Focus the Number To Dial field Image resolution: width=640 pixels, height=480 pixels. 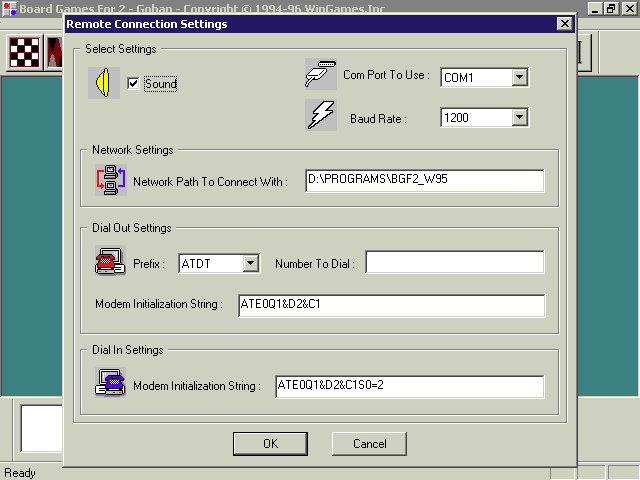click(454, 262)
